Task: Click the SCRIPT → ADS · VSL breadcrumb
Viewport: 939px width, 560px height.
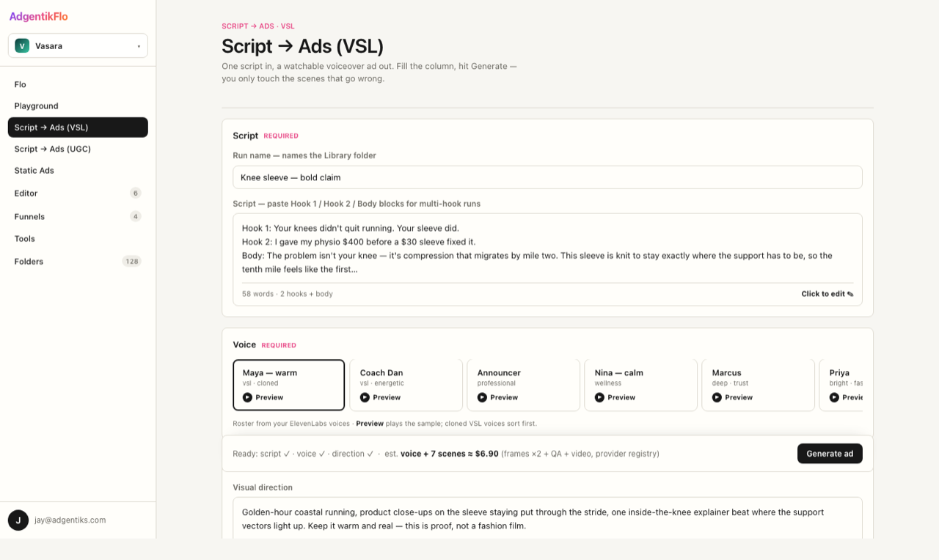Action: pyautogui.click(x=258, y=26)
